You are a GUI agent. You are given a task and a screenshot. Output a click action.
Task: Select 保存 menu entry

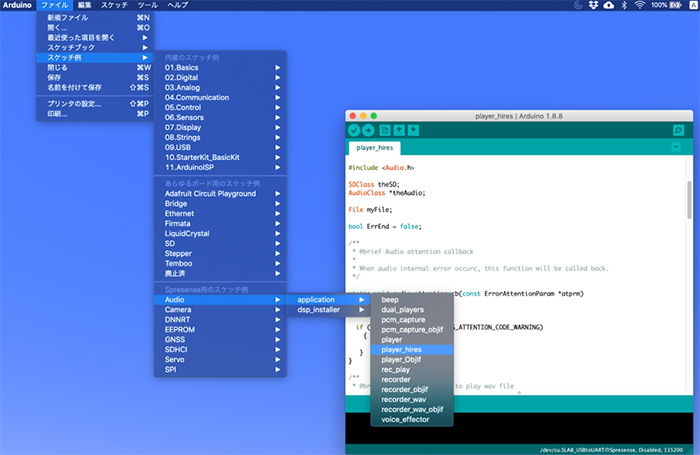[x=95, y=77]
